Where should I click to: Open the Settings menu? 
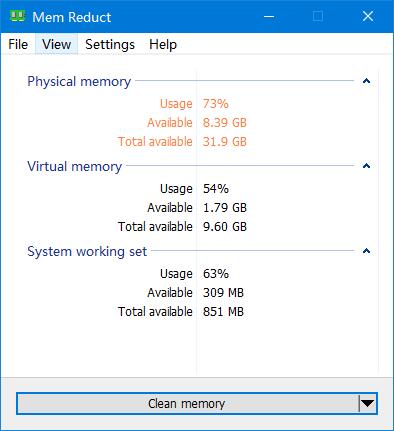[110, 44]
